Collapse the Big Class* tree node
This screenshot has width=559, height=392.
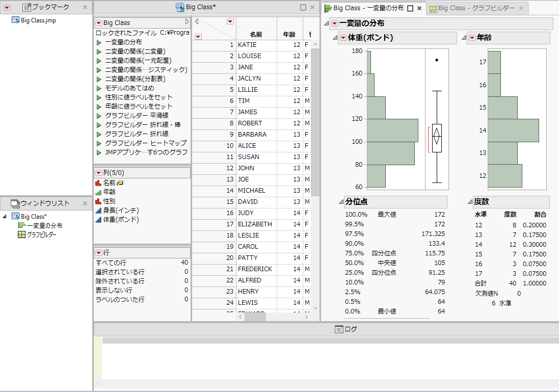[x=5, y=217]
